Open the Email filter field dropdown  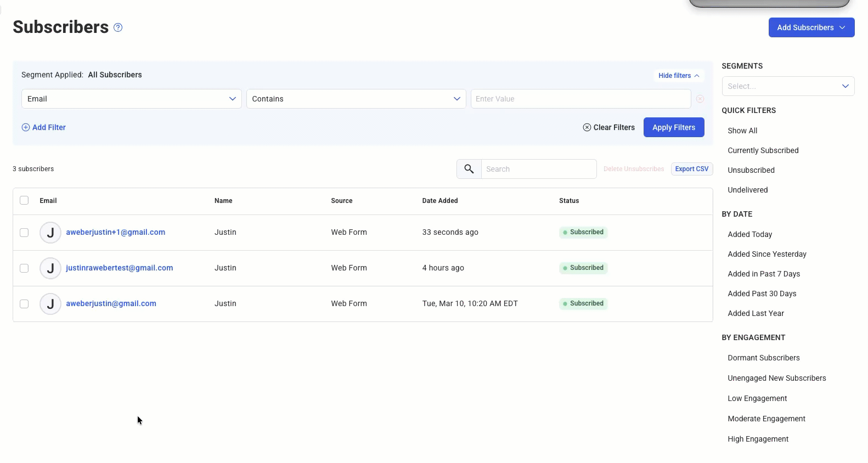tap(131, 99)
